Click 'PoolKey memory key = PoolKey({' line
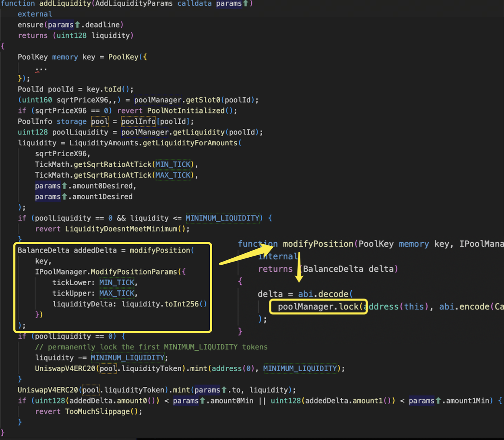This screenshot has height=440, width=504. pos(82,57)
